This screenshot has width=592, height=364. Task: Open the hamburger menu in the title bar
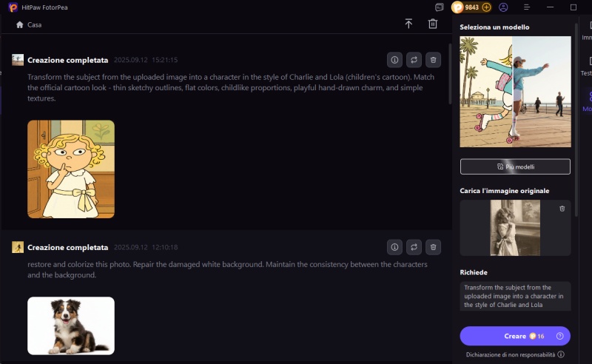pos(527,7)
